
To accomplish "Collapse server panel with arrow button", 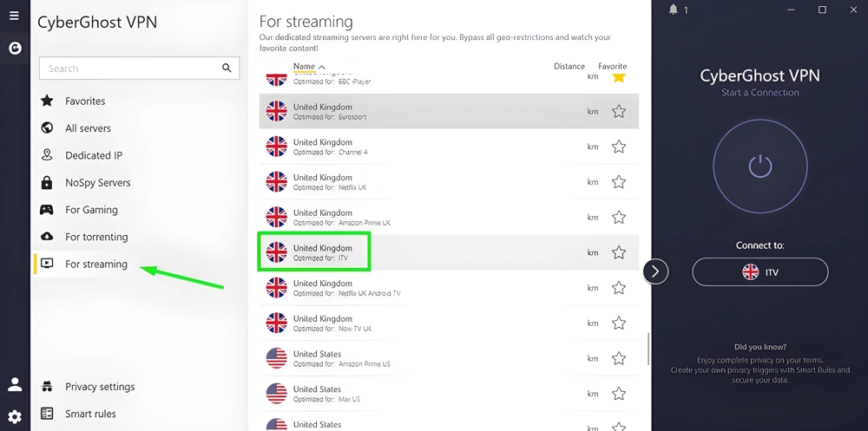I will (x=655, y=271).
